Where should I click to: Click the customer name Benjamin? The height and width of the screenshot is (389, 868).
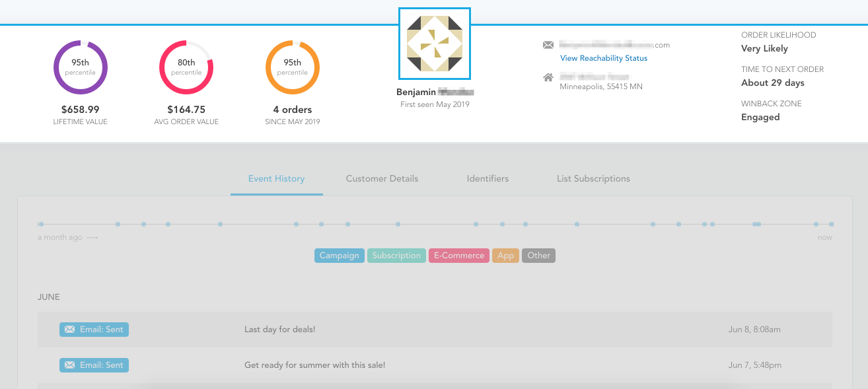tap(416, 92)
